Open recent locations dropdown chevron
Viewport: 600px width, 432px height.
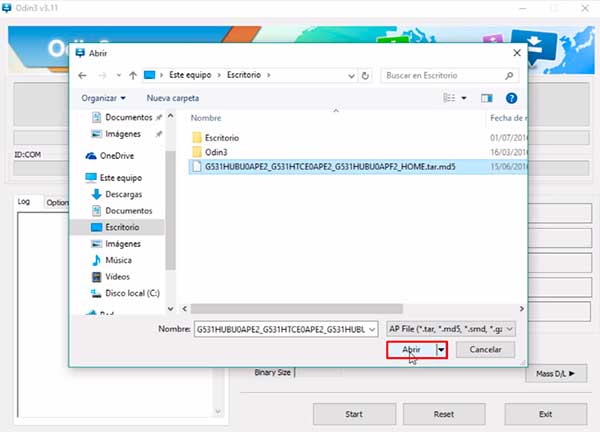119,75
